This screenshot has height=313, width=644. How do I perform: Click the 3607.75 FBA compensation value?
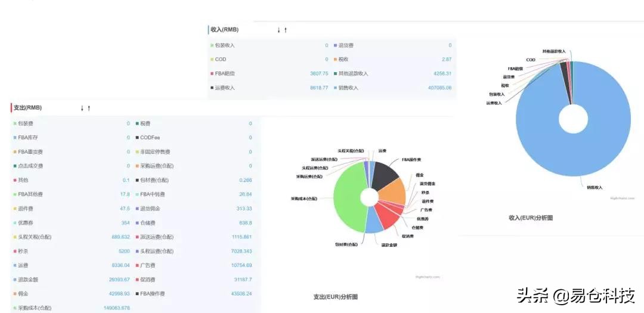point(319,74)
